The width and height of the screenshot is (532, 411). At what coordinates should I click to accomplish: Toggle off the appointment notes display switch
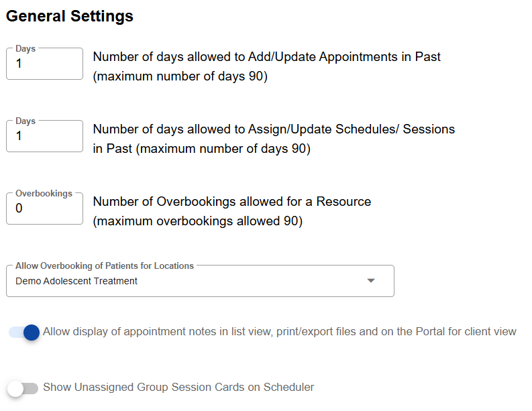coord(24,332)
